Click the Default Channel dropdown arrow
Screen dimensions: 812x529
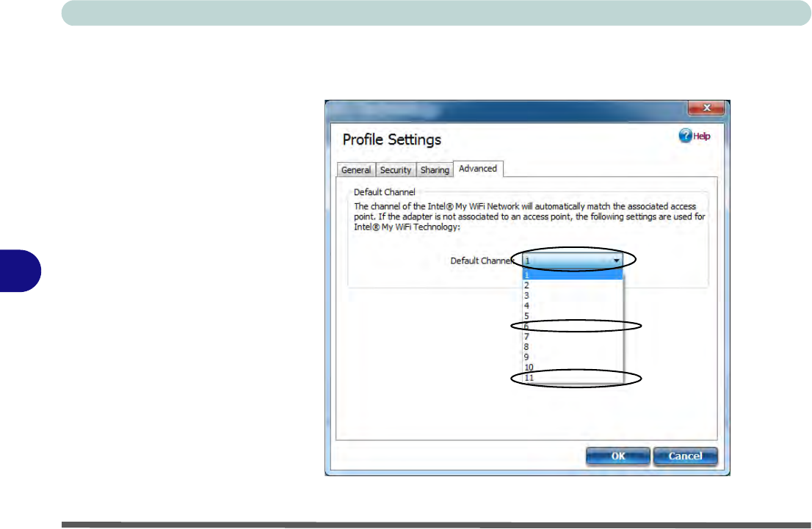point(617,260)
